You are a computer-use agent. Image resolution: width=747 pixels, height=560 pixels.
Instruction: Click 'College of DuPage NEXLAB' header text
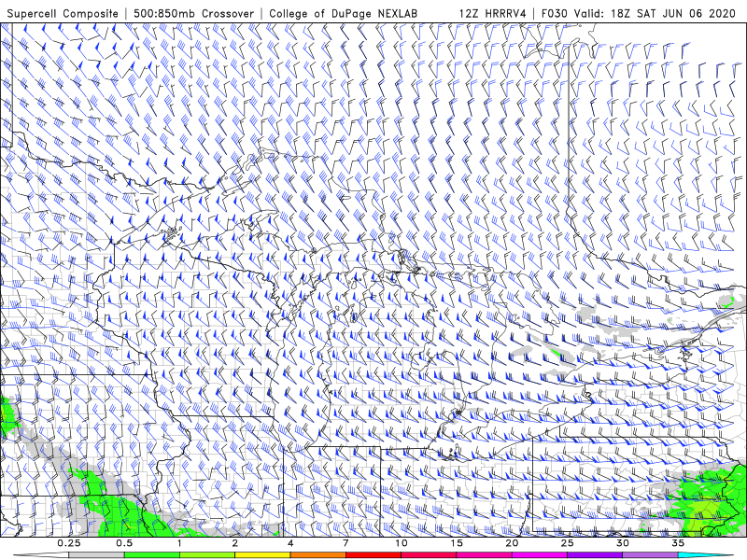[x=343, y=14]
